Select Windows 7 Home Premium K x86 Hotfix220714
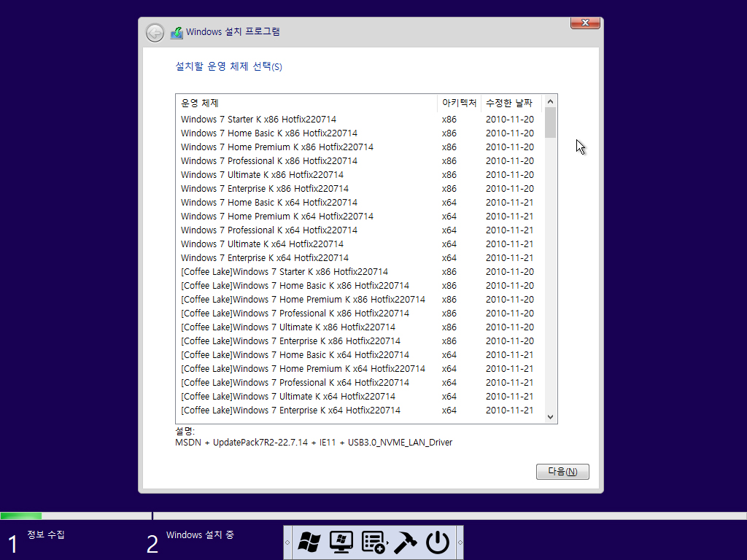Screen dimensions: 747x560 point(360,147)
